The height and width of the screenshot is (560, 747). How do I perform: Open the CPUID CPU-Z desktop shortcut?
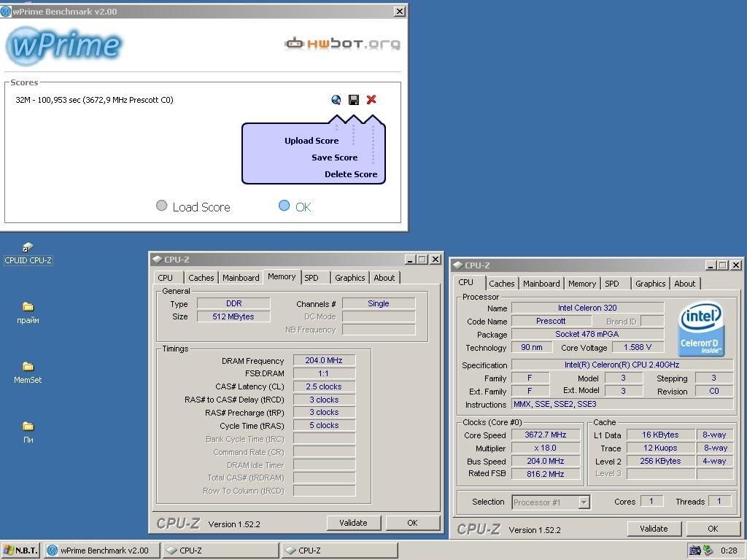point(28,253)
